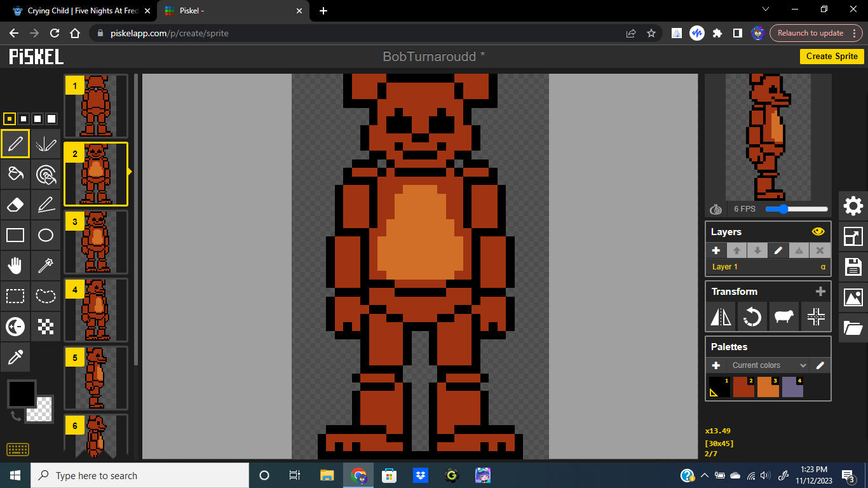This screenshot has width=868, height=488.
Task: Select the Lasso selection tool
Action: [46, 296]
